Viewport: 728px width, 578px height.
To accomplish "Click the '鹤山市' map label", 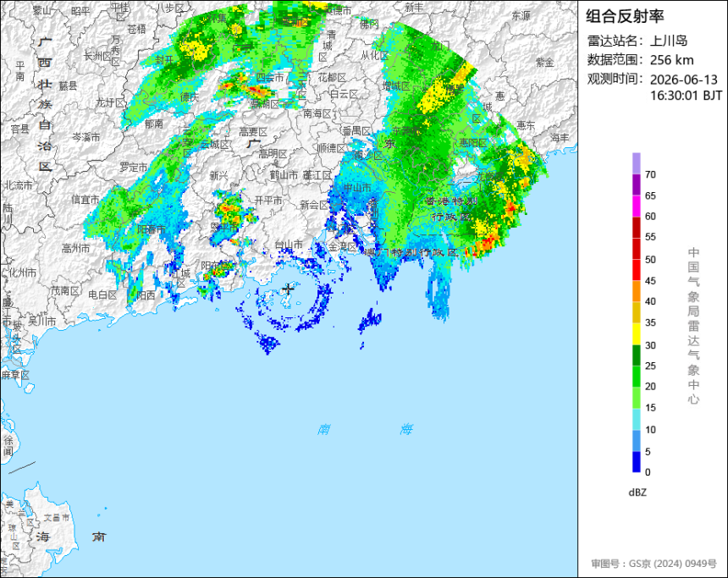I will pos(284,175).
